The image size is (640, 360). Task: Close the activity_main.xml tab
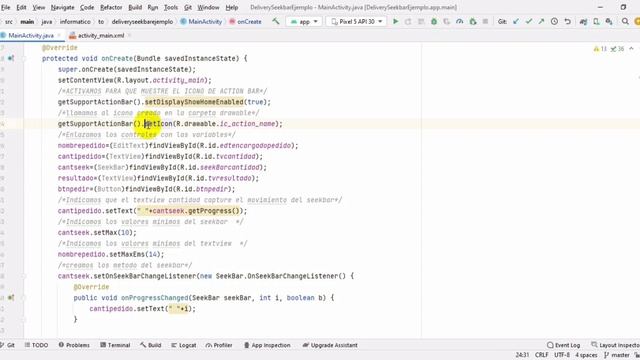[129, 36]
